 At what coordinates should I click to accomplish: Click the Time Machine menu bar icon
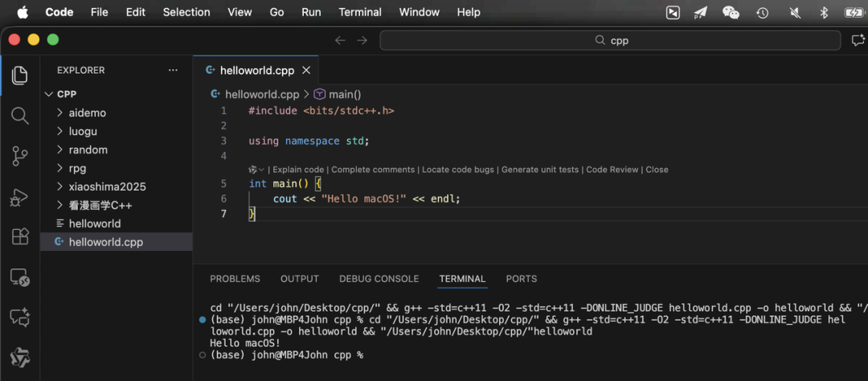(x=763, y=12)
